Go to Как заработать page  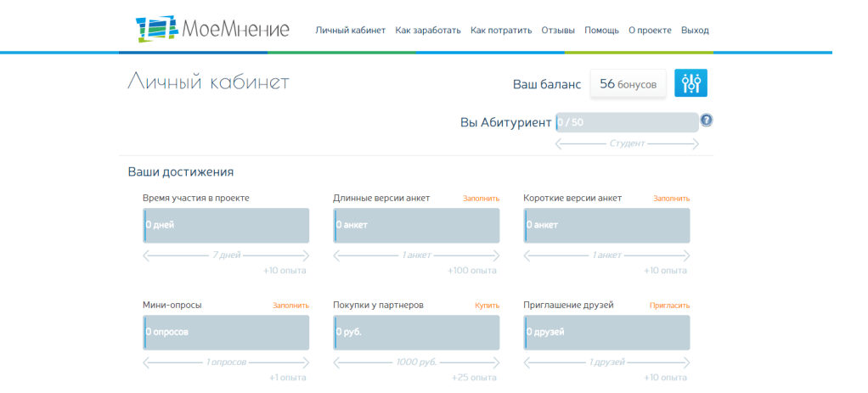[428, 31]
